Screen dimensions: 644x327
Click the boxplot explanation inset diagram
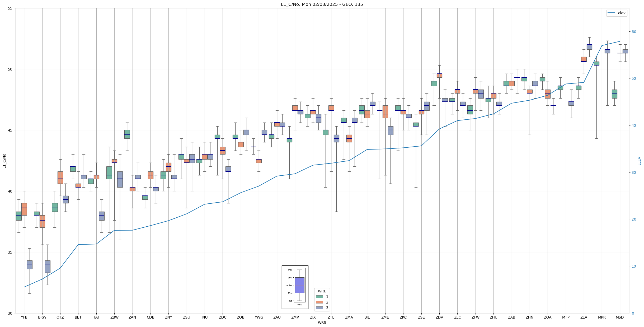click(x=295, y=287)
